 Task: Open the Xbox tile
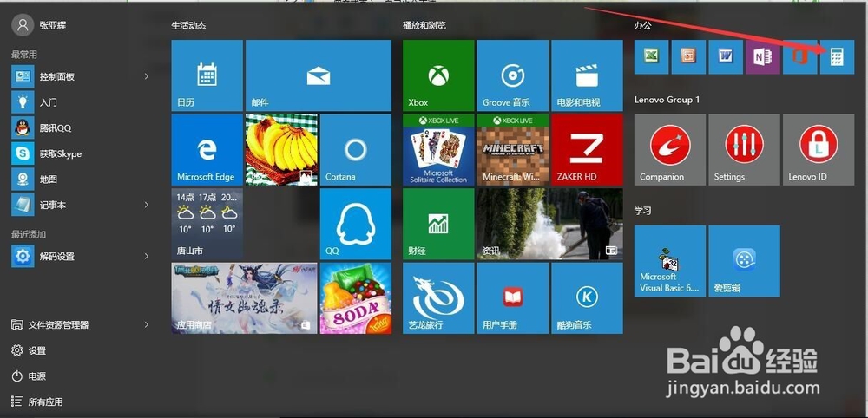tap(438, 75)
